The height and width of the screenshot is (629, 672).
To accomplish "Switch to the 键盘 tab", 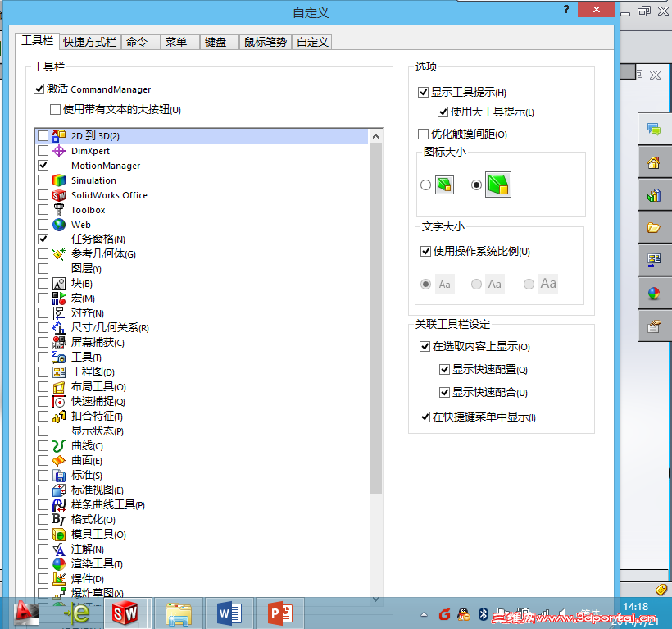I will point(217,41).
